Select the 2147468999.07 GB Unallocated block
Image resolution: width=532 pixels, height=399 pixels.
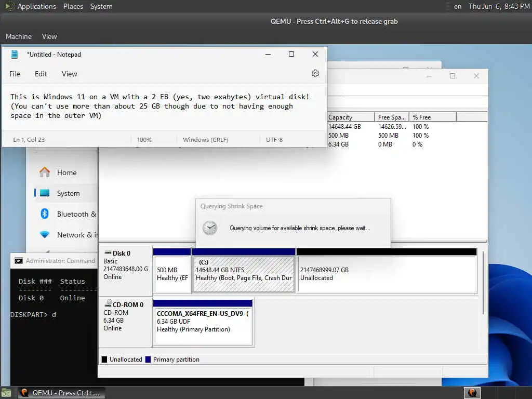click(x=387, y=274)
